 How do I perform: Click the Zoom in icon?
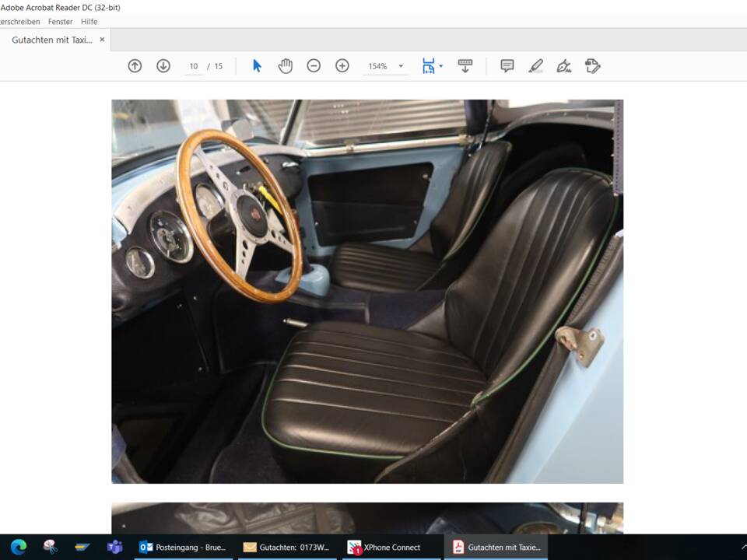(x=342, y=66)
